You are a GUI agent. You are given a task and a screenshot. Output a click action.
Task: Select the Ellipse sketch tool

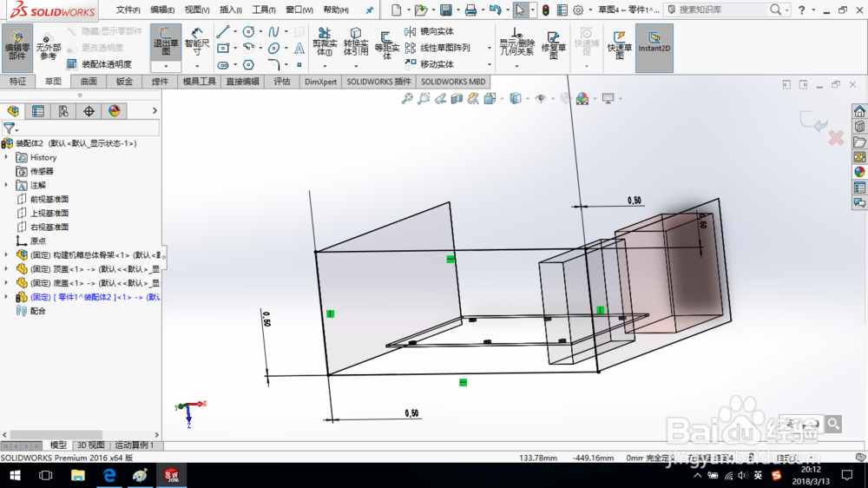click(273, 48)
